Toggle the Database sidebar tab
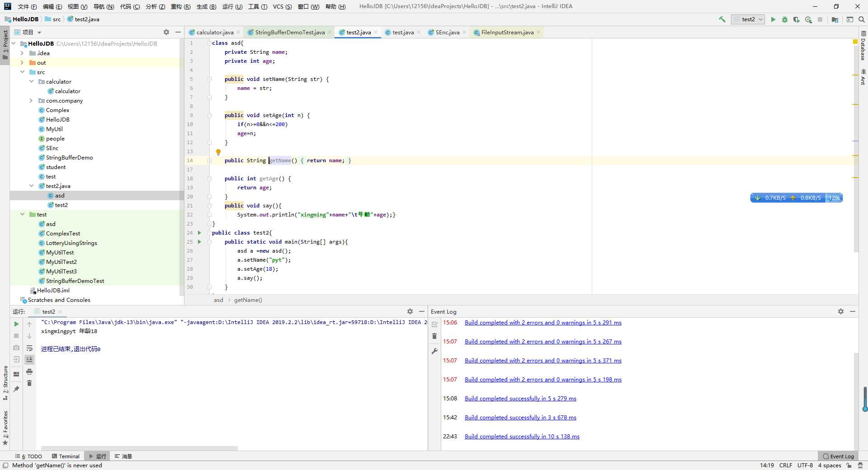Viewport: 868px width, 470px height. (863, 46)
